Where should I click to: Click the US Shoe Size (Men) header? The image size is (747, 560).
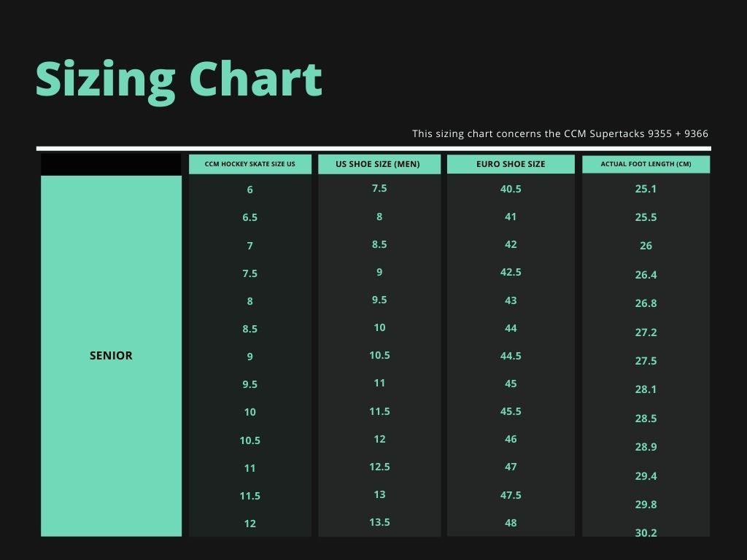(379, 164)
